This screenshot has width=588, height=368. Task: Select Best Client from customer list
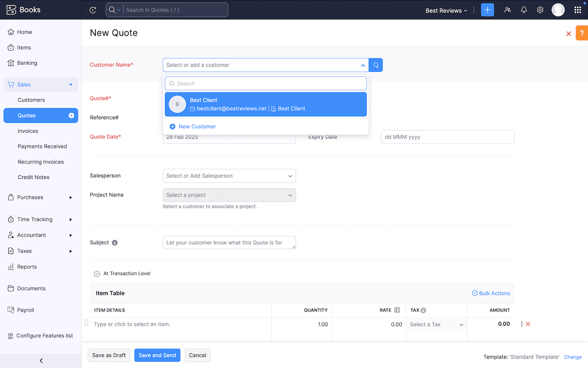tap(266, 104)
